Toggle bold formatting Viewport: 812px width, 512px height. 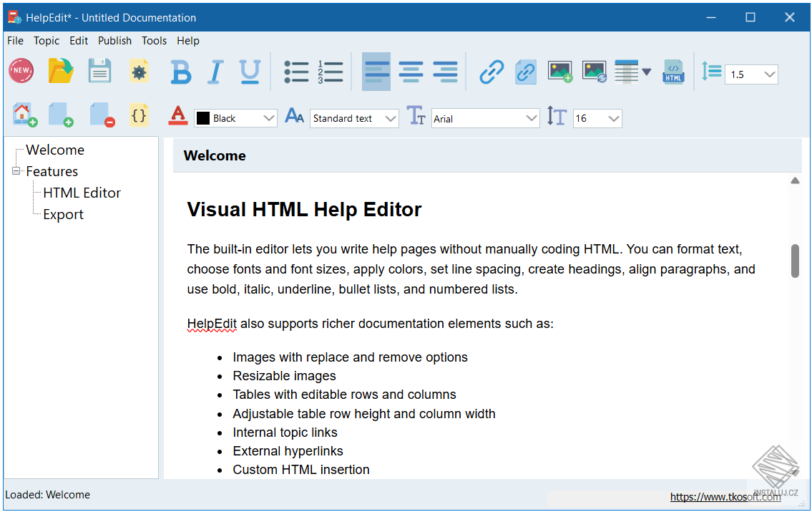(181, 72)
